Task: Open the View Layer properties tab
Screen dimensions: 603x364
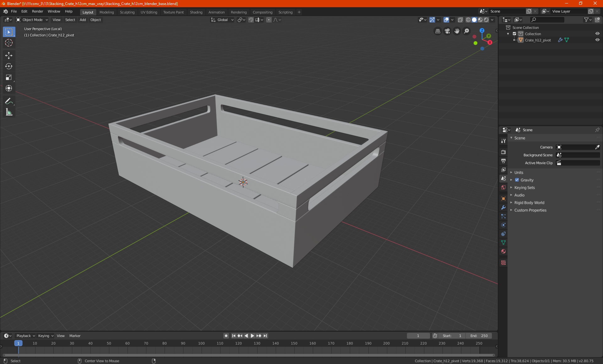Action: click(x=503, y=170)
